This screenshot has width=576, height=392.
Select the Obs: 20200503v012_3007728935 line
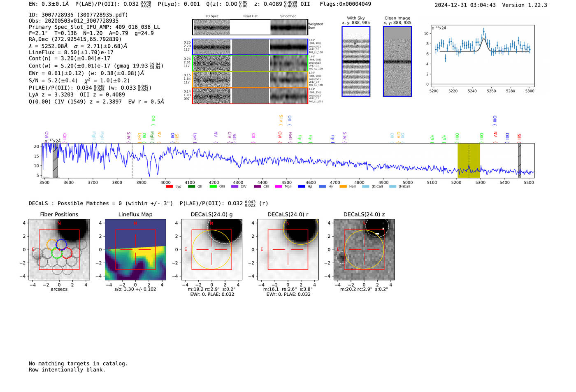point(74,21)
